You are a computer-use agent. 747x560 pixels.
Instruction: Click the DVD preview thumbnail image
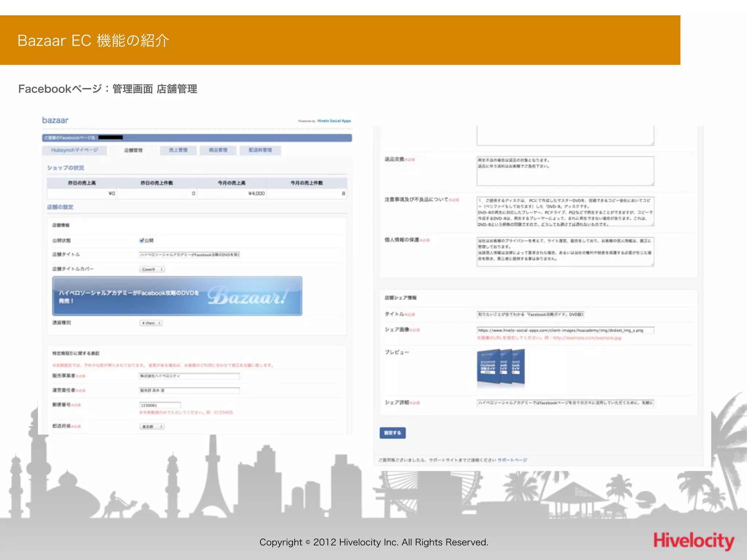[501, 367]
